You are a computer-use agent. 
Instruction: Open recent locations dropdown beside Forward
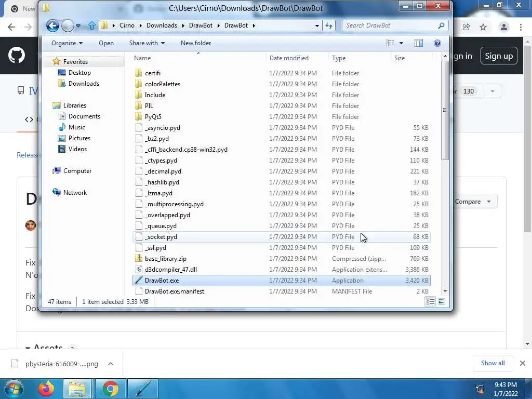pyautogui.click(x=78, y=26)
